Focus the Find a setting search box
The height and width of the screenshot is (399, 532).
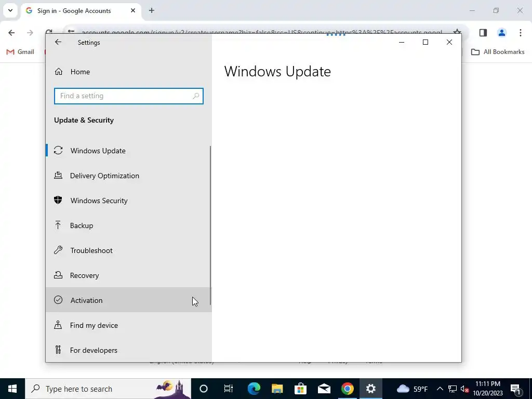129,96
